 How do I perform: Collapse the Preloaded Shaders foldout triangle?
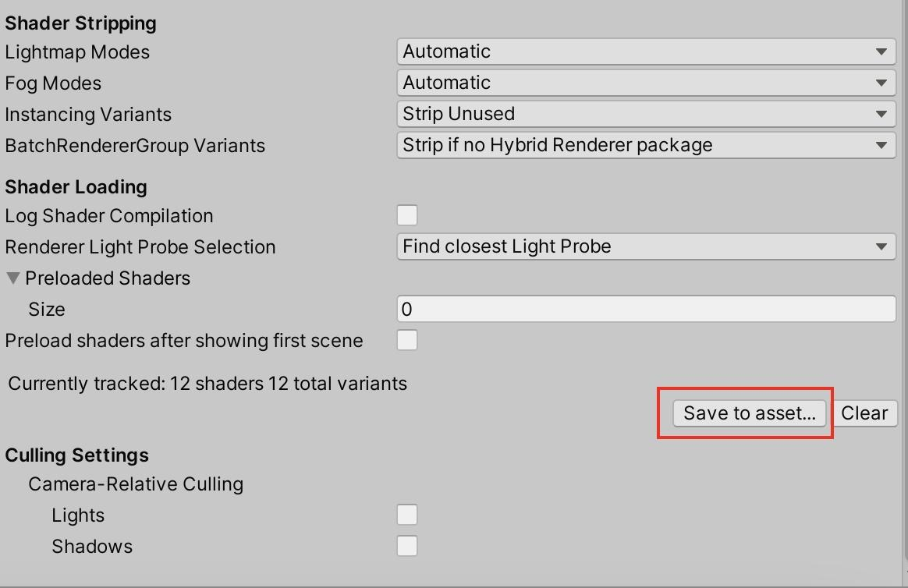pyautogui.click(x=13, y=278)
